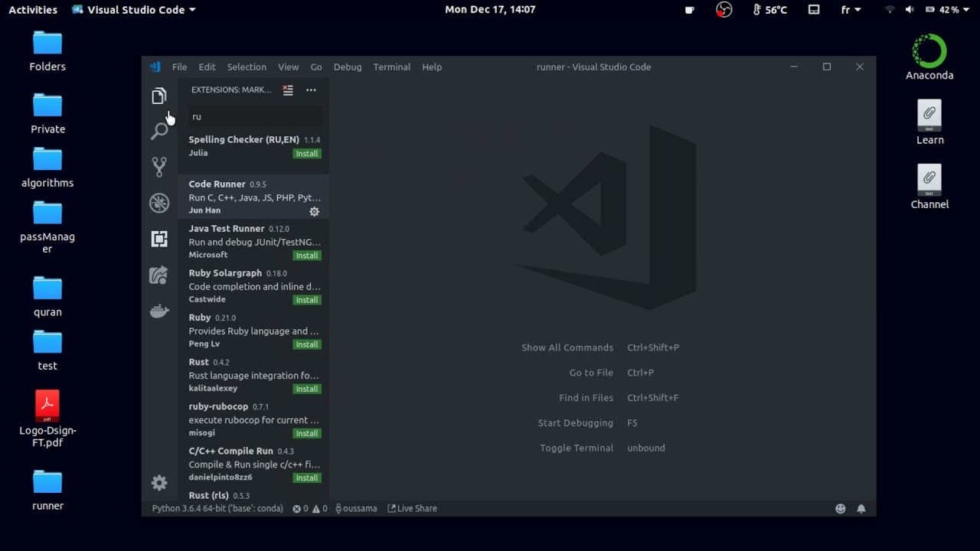Open the Search view icon

pos(159,131)
